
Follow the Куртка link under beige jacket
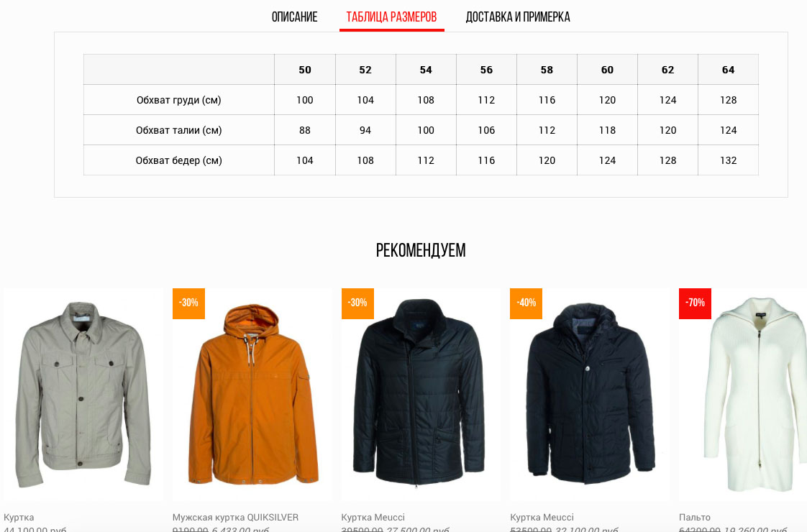(x=19, y=517)
